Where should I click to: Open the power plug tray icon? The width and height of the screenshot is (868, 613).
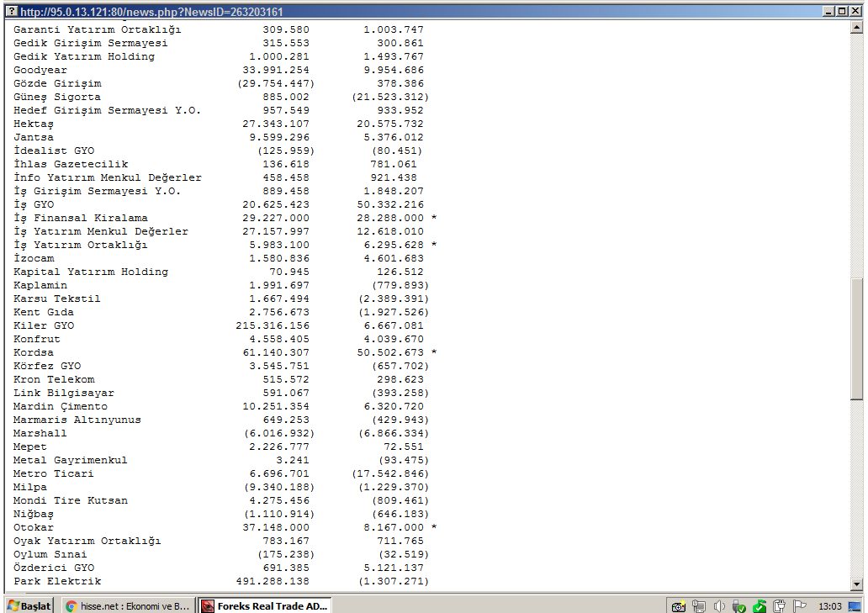coord(780,606)
